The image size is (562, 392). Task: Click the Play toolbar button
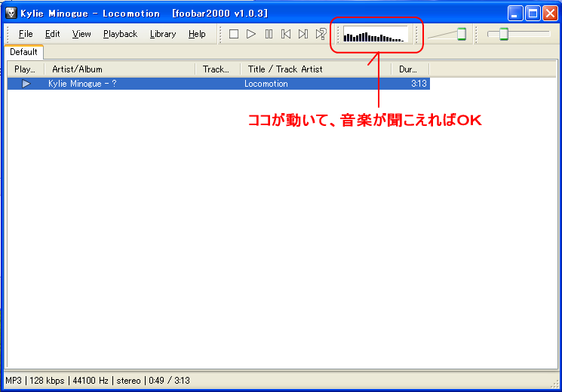[x=251, y=34]
